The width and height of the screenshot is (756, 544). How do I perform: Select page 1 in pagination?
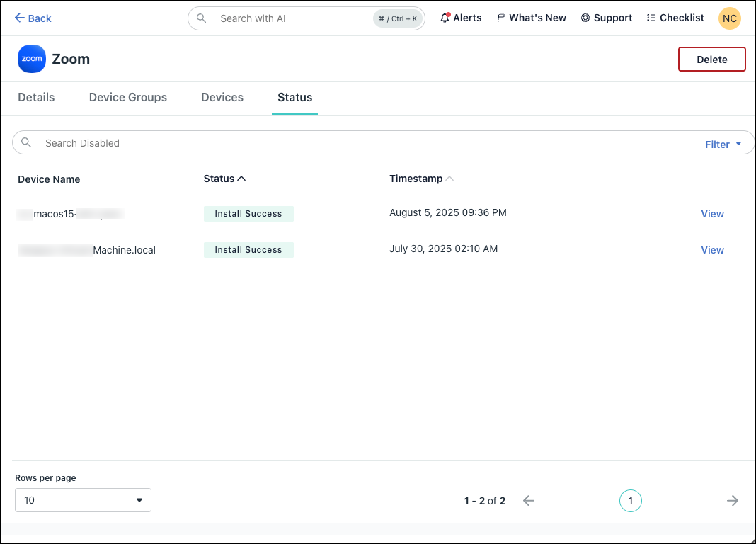coord(630,501)
